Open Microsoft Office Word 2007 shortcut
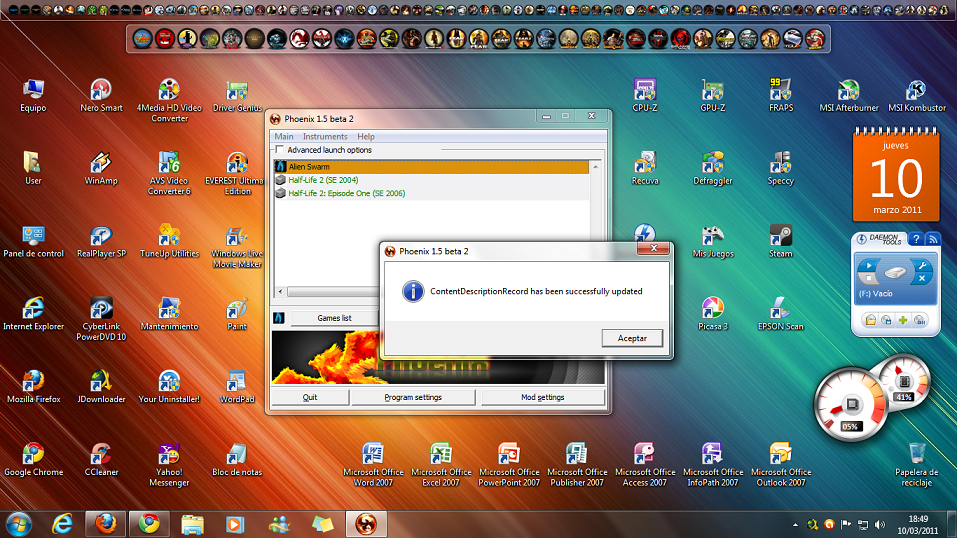The width and height of the screenshot is (957, 538). pos(373,465)
